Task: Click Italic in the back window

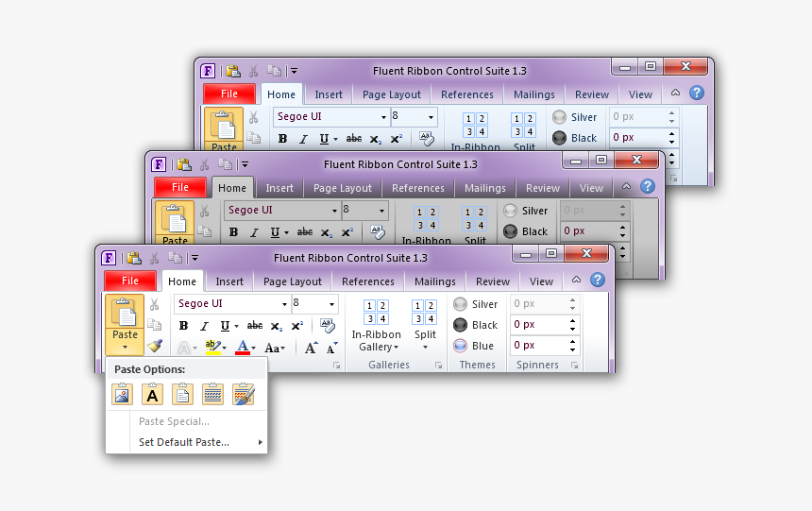Action: [x=303, y=139]
